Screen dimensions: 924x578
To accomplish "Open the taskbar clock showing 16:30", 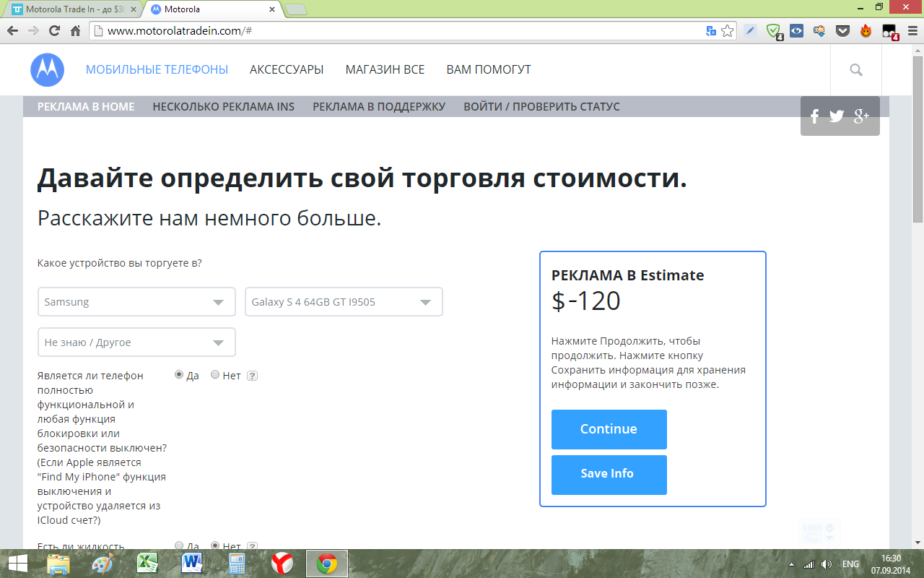I will 891,564.
